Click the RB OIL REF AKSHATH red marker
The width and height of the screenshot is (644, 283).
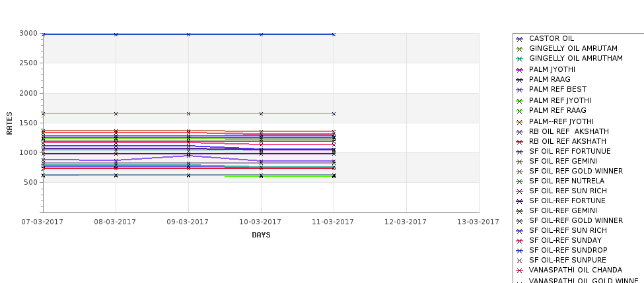[519, 142]
